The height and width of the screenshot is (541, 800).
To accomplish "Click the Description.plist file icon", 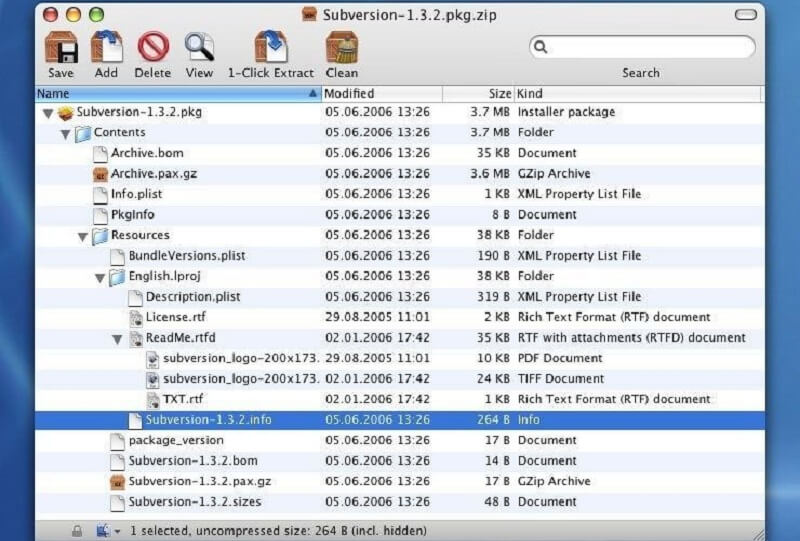I will click(x=135, y=298).
